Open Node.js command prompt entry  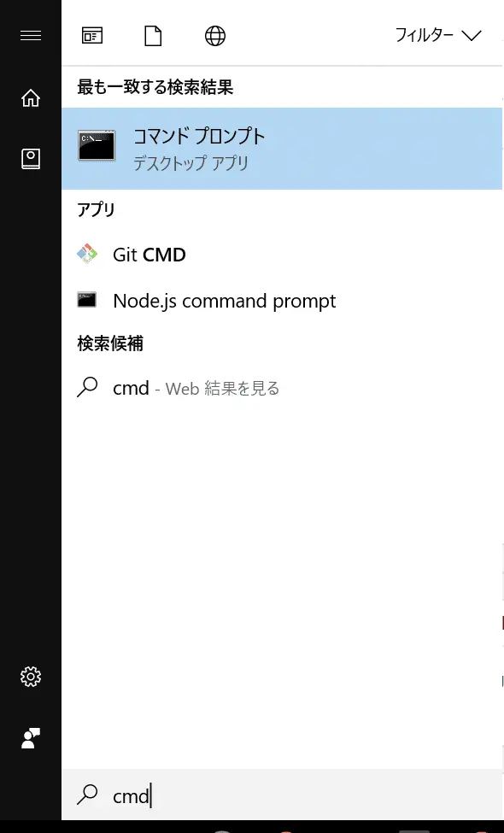coord(282,301)
